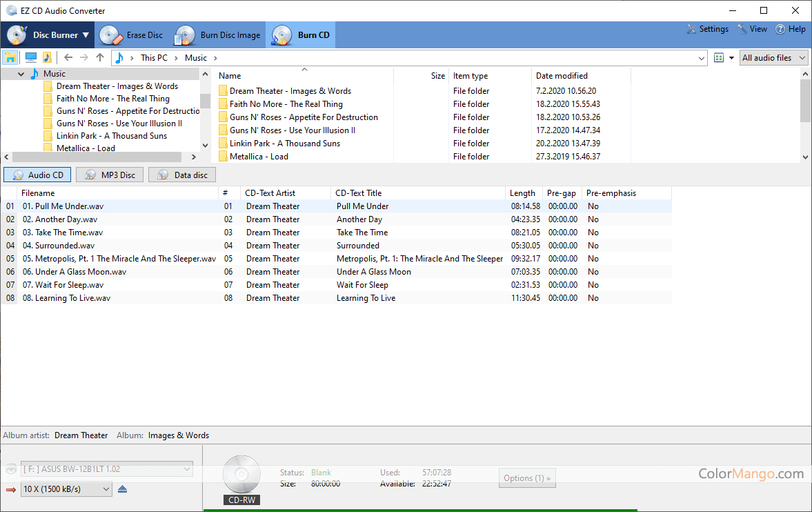Click the Pre-emphasis 'No' for Another Day

[x=593, y=219]
